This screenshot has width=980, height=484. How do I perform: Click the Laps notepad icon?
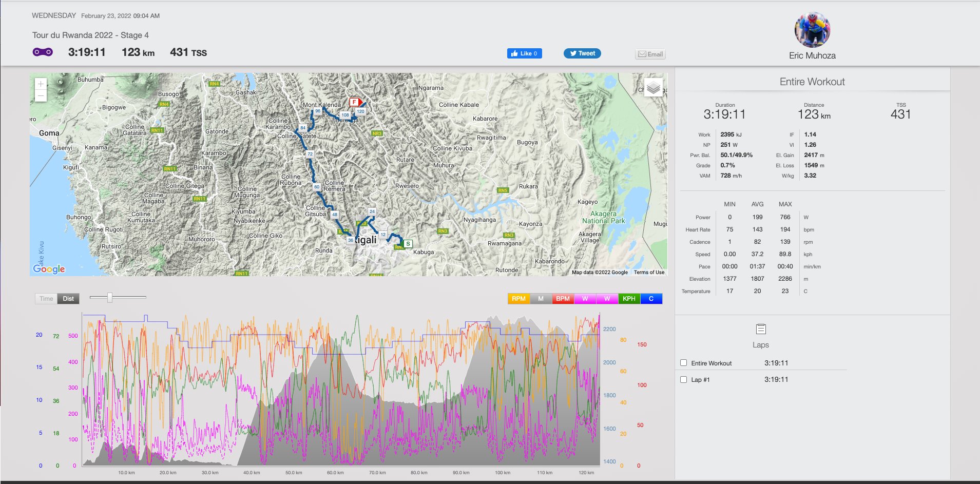pos(761,329)
